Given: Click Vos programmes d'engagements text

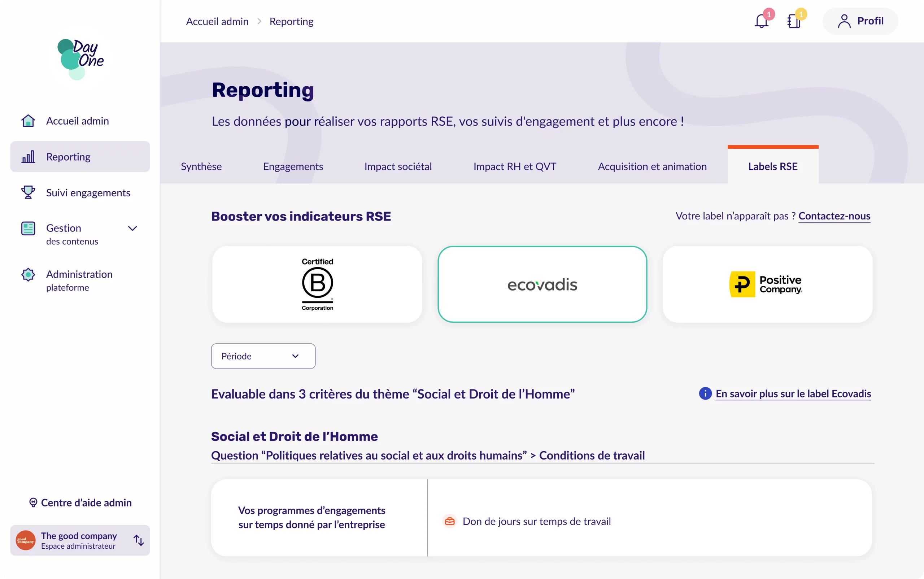Looking at the screenshot, I should [x=311, y=517].
